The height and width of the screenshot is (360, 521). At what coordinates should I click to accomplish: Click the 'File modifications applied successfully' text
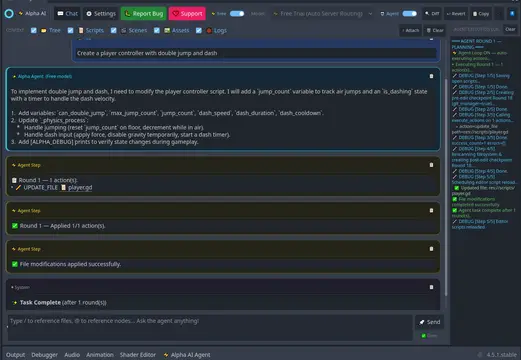(70, 264)
